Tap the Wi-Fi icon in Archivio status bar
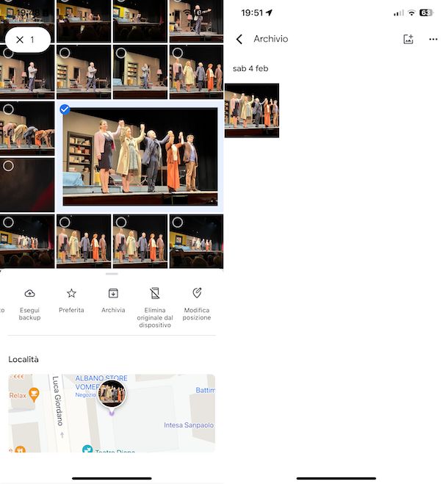448x484 pixels. (411, 12)
